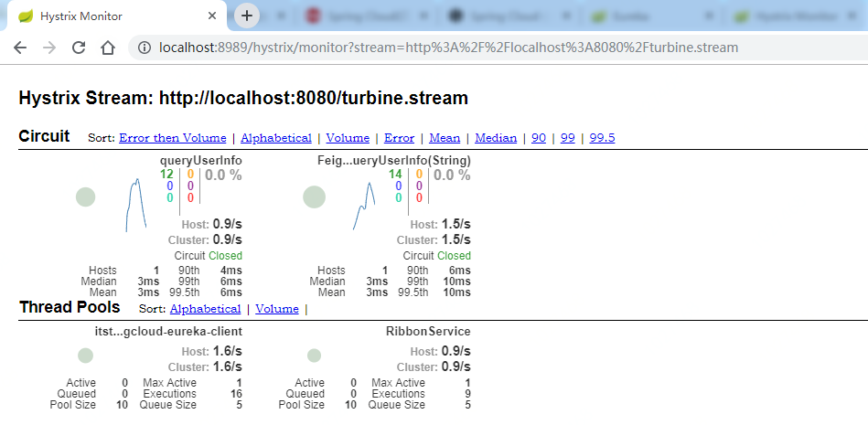The image size is (868, 425).
Task: Click the Feign queryUserInfo(String) circuit health circle
Action: 315,197
